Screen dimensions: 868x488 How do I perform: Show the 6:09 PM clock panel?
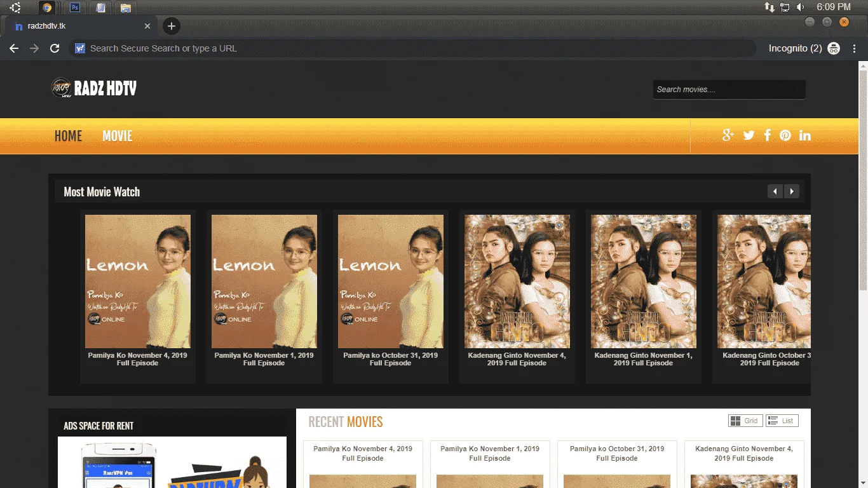[x=834, y=7]
